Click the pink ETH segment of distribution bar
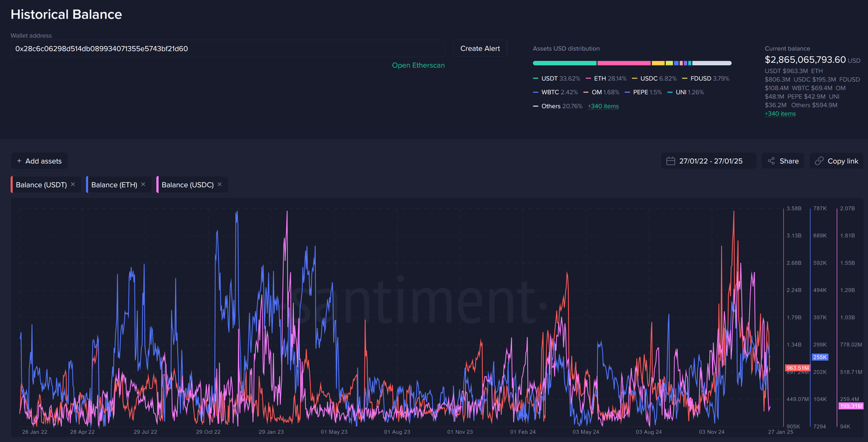The width and height of the screenshot is (868, 442). [x=624, y=63]
